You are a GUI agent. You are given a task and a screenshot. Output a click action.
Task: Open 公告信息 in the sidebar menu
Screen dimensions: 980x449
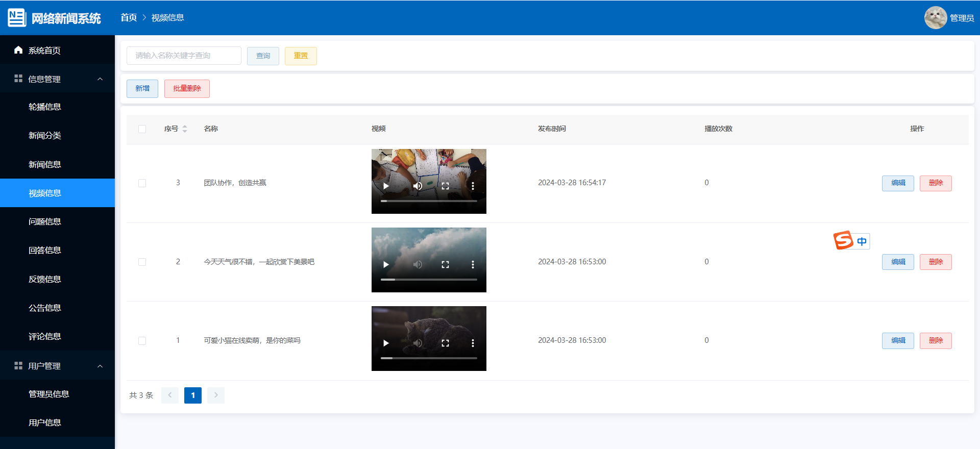(45, 308)
